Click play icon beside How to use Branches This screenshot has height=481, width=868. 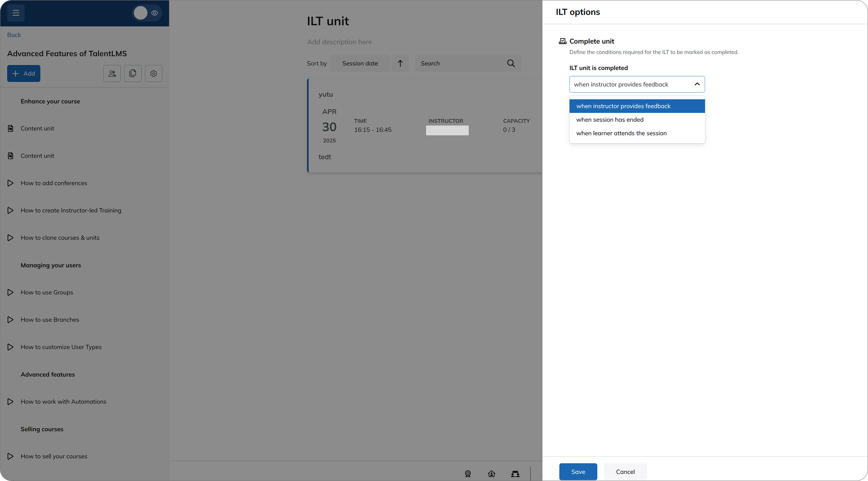pyautogui.click(x=11, y=320)
